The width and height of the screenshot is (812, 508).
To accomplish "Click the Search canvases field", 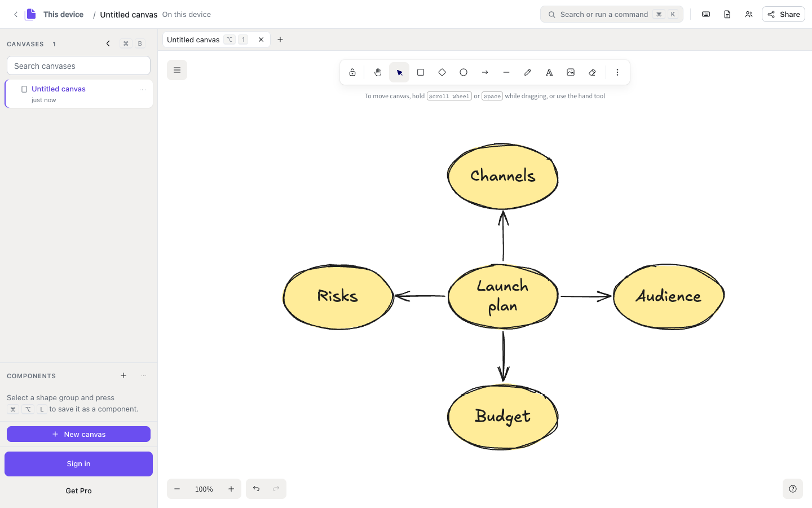I will coord(78,65).
